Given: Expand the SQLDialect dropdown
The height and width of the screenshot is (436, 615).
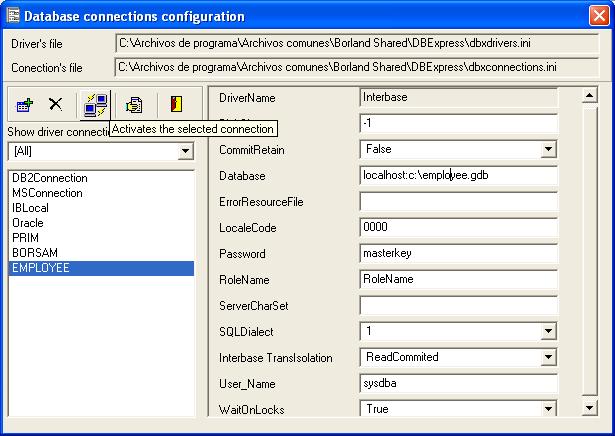Looking at the screenshot, I should click(x=548, y=331).
